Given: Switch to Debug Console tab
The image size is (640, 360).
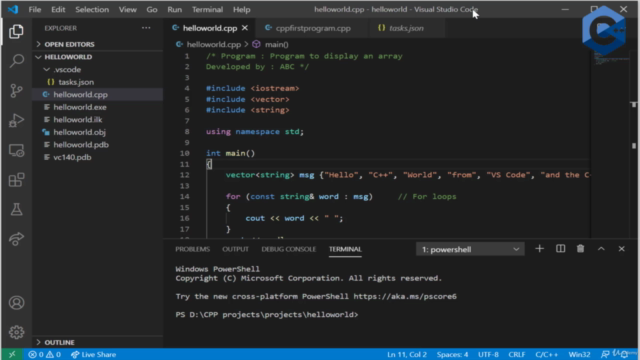Looking at the screenshot, I should pyautogui.click(x=289, y=249).
